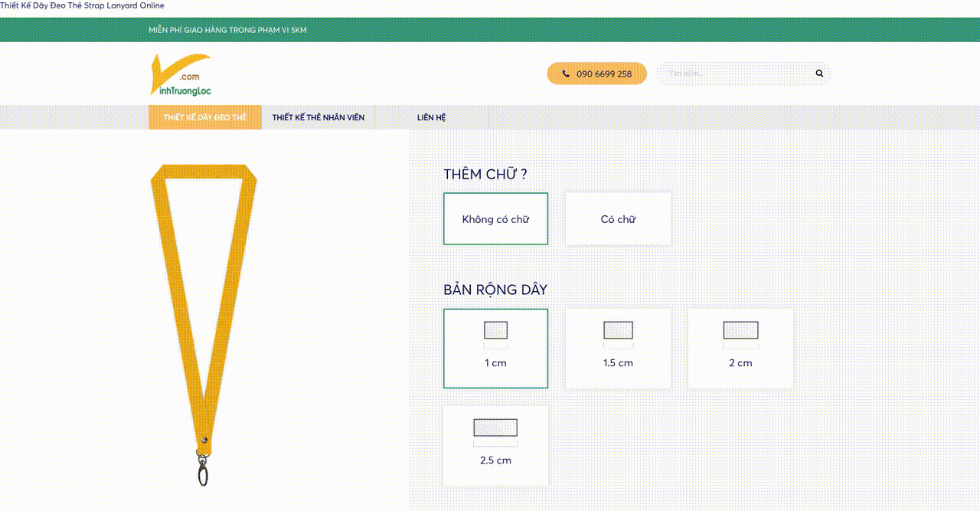Click the page title 'Thiết Kế Dây Đeo Thẻ Strap Lanyard Online'
Image resolution: width=980 pixels, height=511 pixels.
(x=82, y=5)
